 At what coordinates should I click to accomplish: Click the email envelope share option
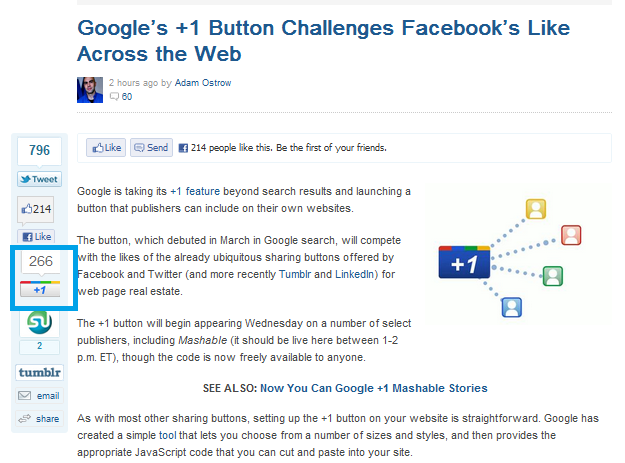point(39,396)
